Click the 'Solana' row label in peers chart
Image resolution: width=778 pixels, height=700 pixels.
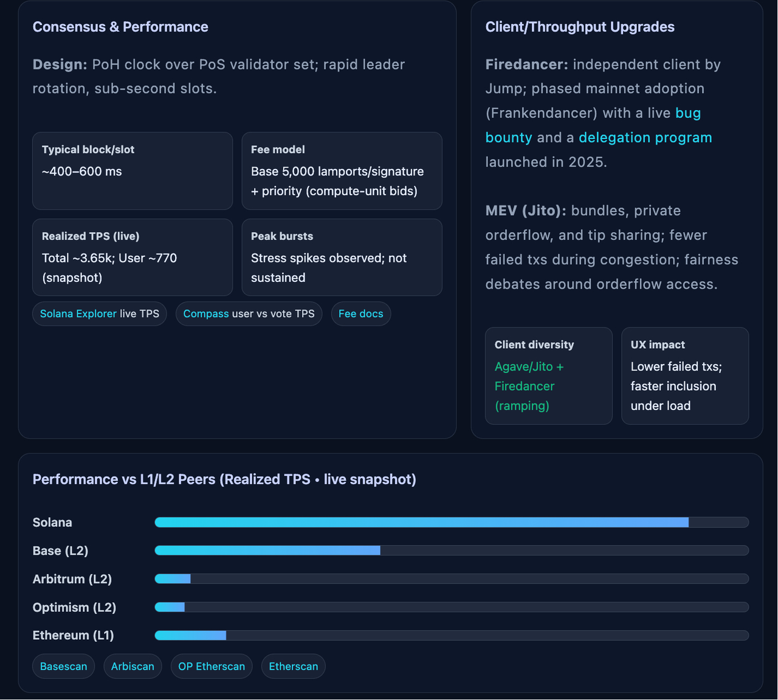[52, 523]
